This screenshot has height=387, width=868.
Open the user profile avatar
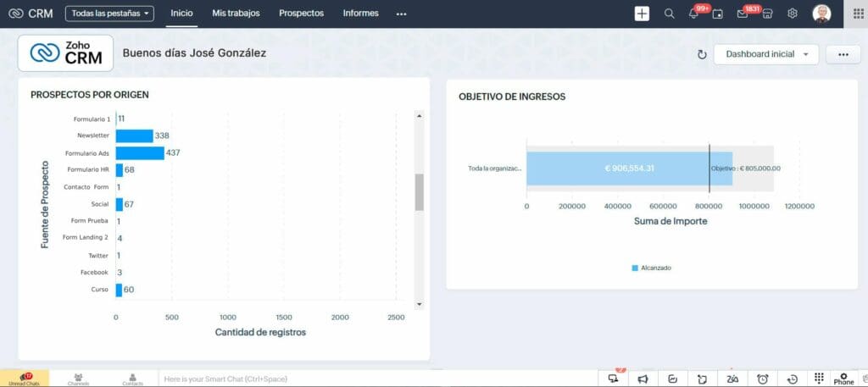point(821,14)
